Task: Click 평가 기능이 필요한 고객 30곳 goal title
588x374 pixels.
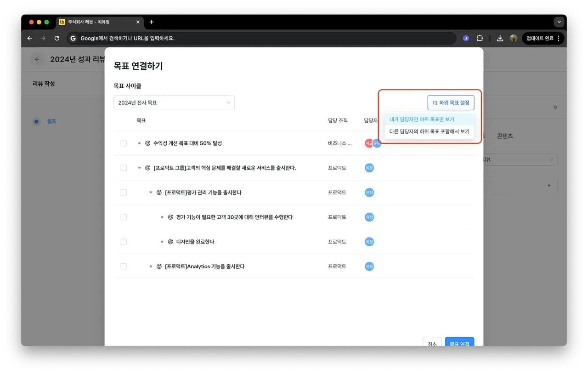Action: 234,217
